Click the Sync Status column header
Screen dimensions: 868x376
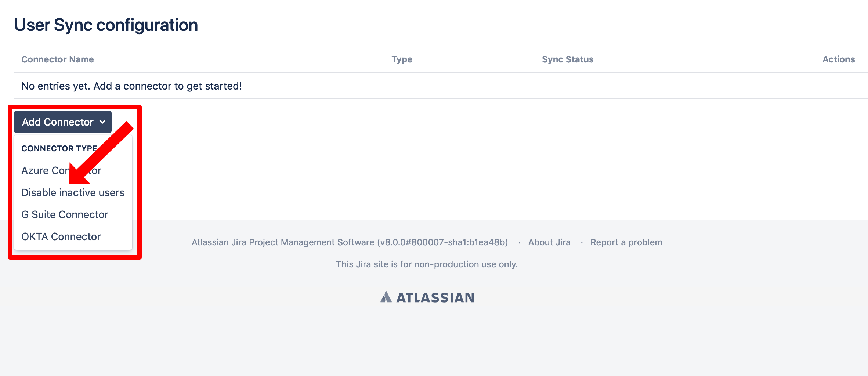coord(567,59)
